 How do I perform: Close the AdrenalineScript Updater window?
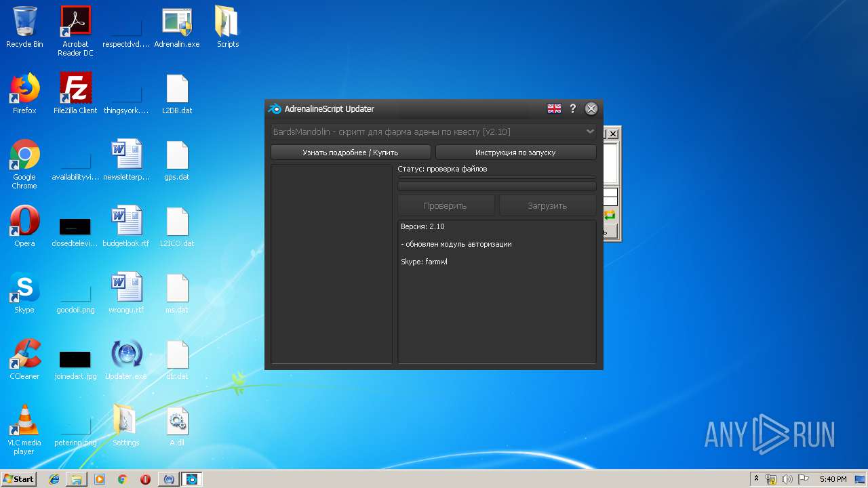coord(591,108)
